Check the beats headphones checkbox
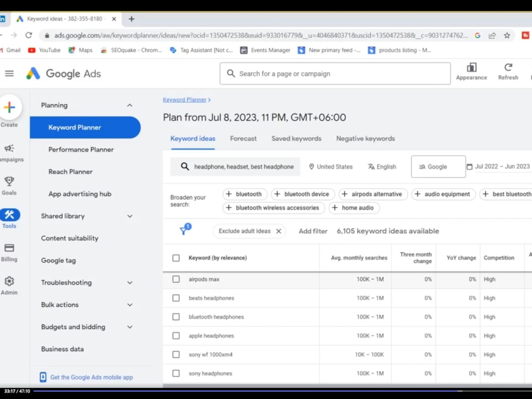The image size is (532, 399). pos(176,298)
